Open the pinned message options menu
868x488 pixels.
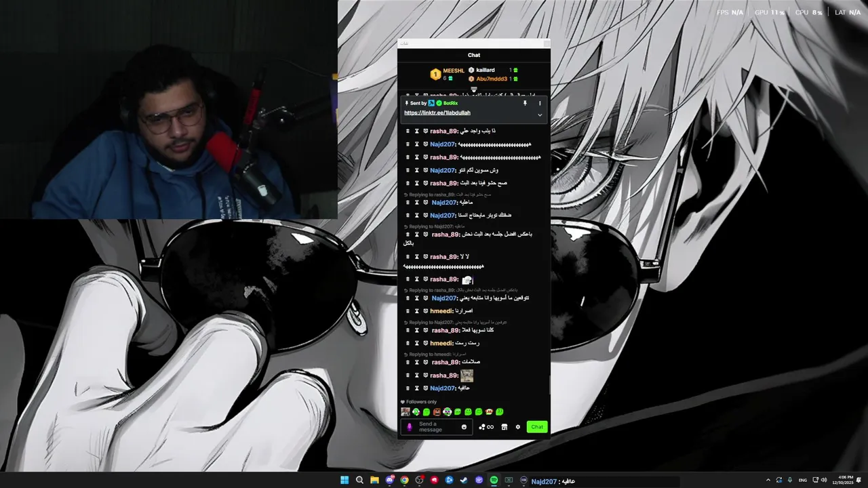click(x=540, y=103)
